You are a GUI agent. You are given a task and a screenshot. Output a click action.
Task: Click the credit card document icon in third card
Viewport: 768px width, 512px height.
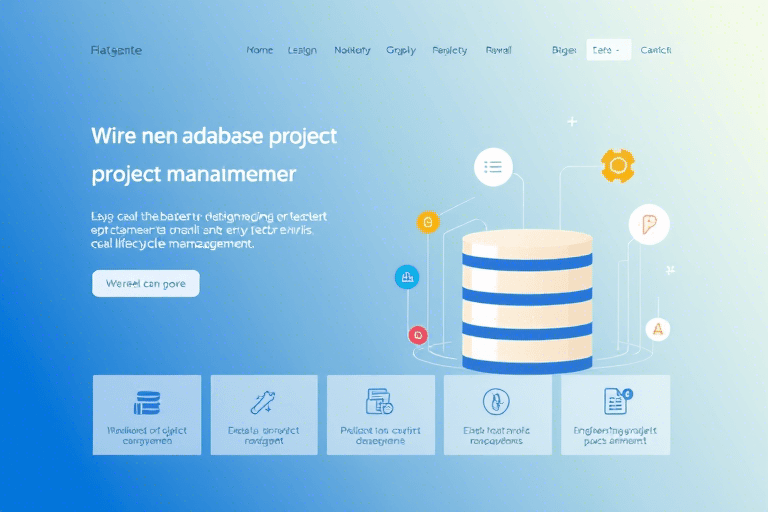(x=380, y=402)
